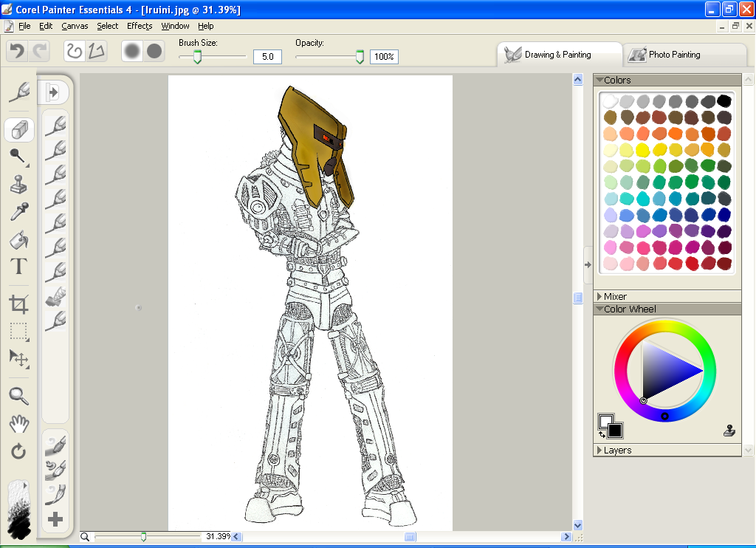
Task: Select the Rectangular Selection tool
Action: click(18, 331)
